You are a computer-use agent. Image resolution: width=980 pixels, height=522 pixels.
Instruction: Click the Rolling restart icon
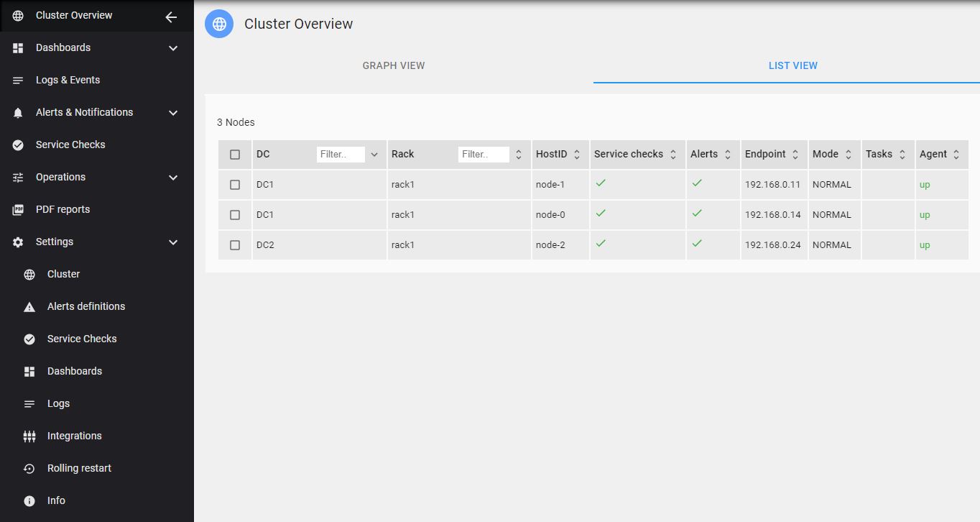pyautogui.click(x=29, y=469)
